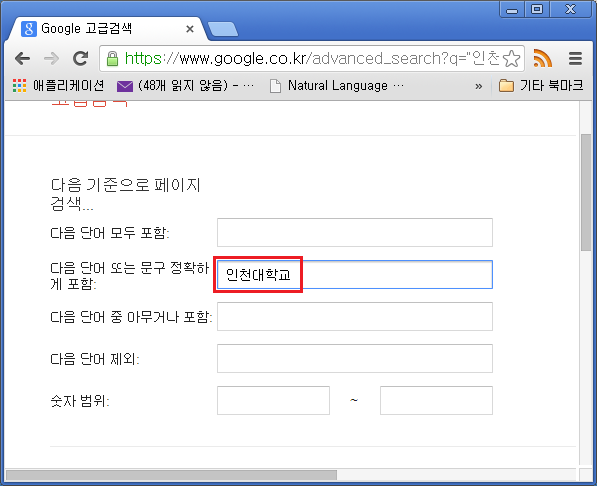The width and height of the screenshot is (597, 486).
Task: Click the green padlock security icon
Action: click(x=112, y=59)
